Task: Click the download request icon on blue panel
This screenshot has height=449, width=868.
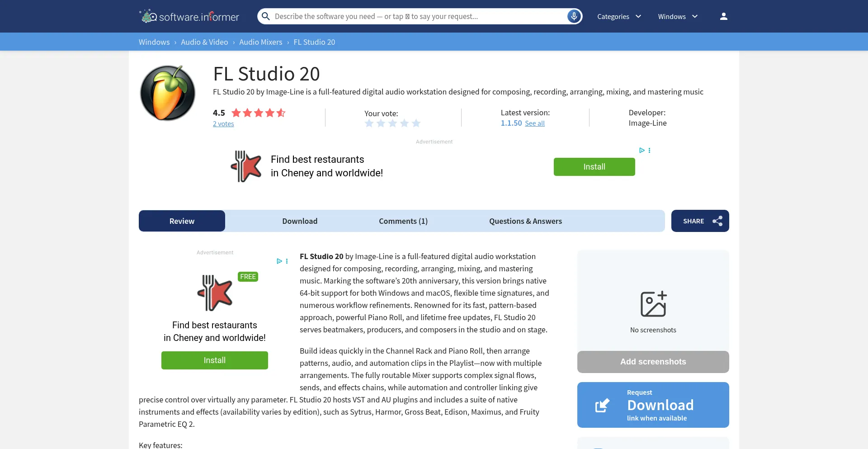Action: 602,405
